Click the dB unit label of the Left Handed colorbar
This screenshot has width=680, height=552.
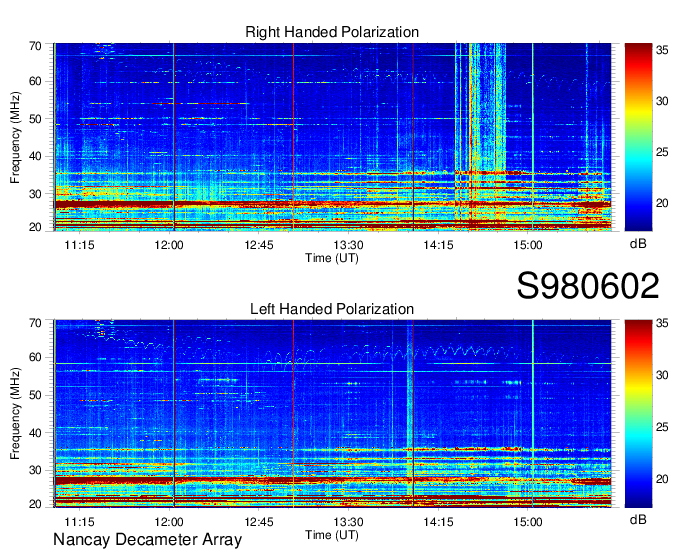point(638,519)
